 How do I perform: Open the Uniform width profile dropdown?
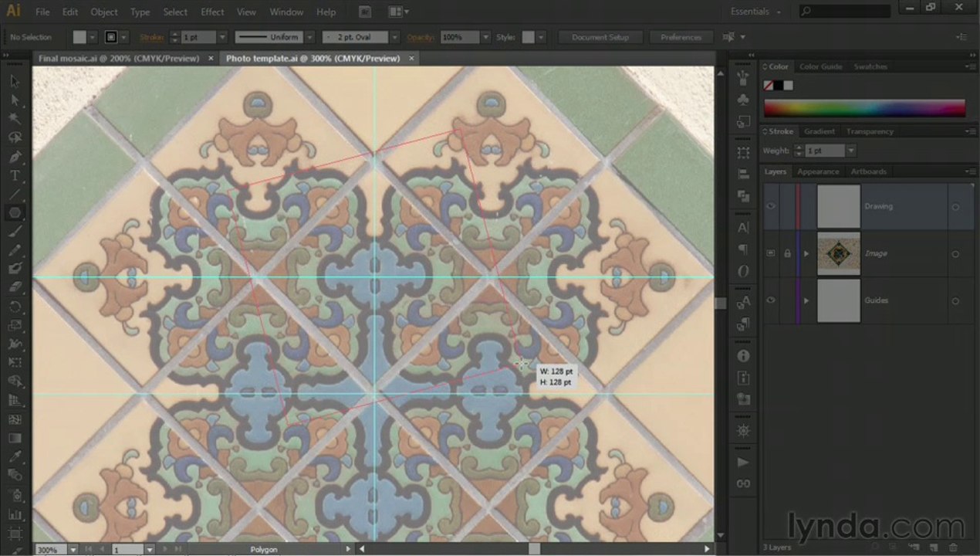pos(309,37)
